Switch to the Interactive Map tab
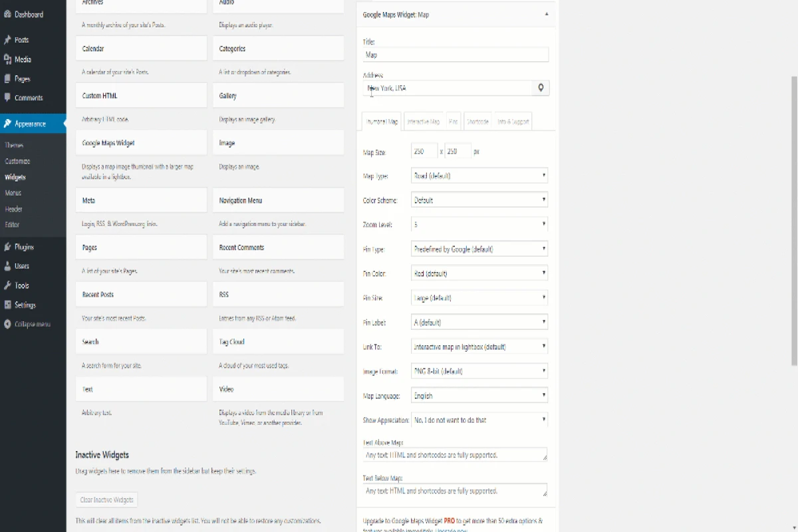The width and height of the screenshot is (798, 532). point(424,121)
